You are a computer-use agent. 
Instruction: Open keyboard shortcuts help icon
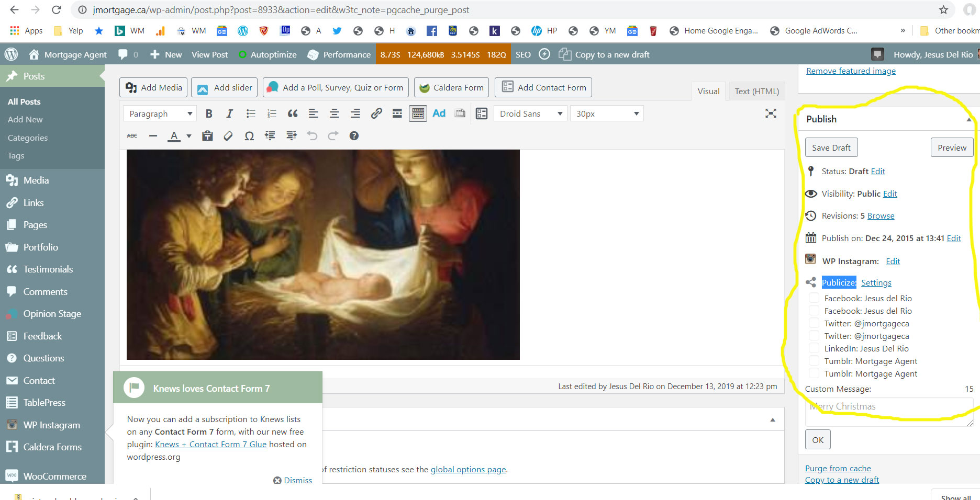[x=354, y=136]
